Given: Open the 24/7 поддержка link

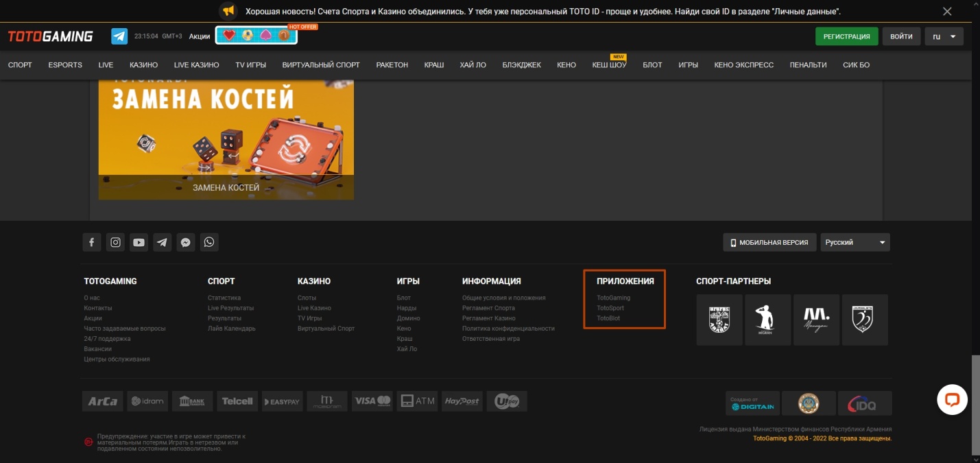Looking at the screenshot, I should [107, 339].
